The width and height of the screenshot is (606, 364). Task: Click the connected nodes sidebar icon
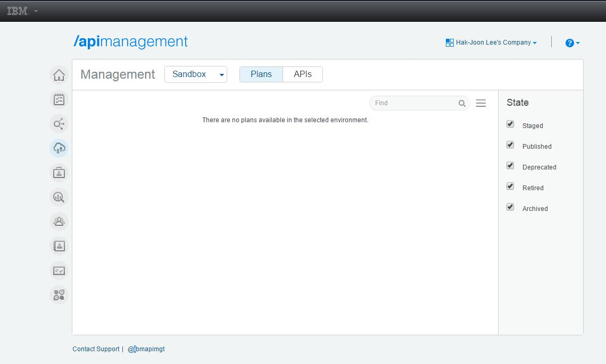59,124
